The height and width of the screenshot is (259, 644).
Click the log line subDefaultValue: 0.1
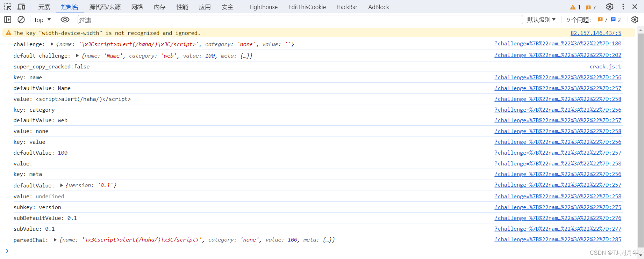45,218
